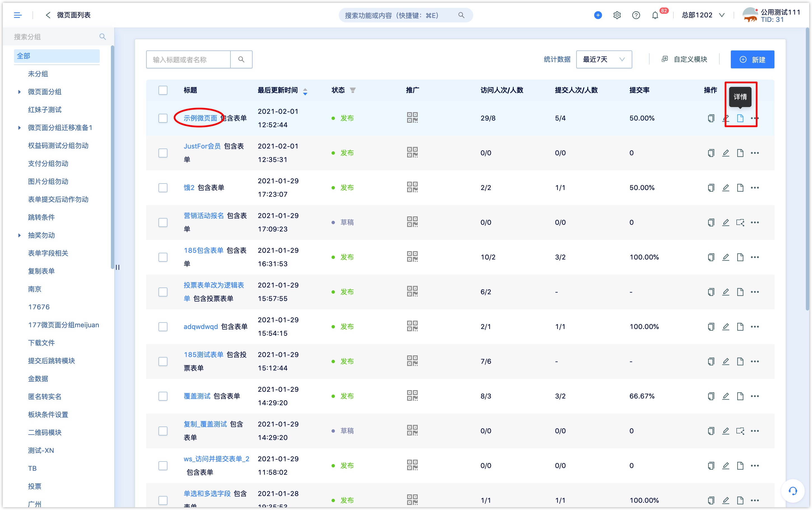Click publish icon for 复制_覆盖测试 draft
Screen dimensions: 812x510
740,431
